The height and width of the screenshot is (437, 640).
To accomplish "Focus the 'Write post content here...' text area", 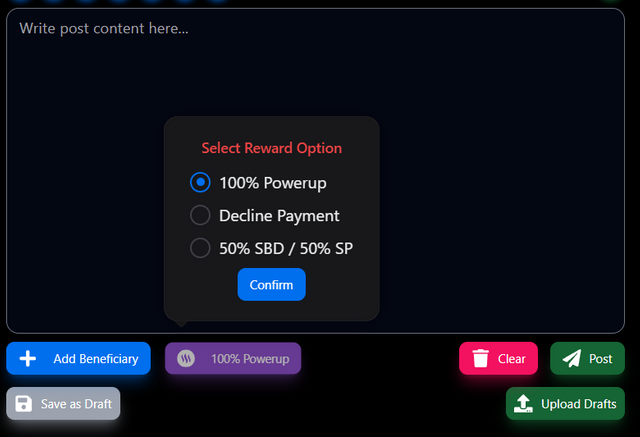I will click(x=315, y=171).
